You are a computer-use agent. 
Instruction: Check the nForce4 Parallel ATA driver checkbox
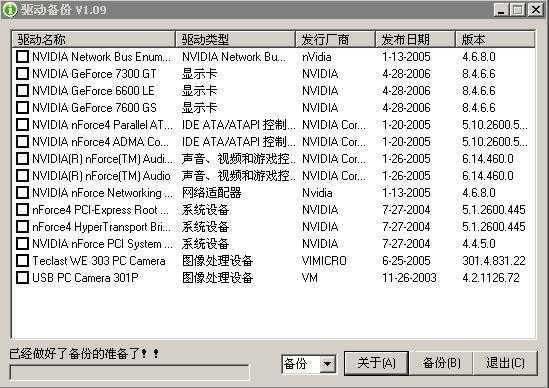click(22, 124)
